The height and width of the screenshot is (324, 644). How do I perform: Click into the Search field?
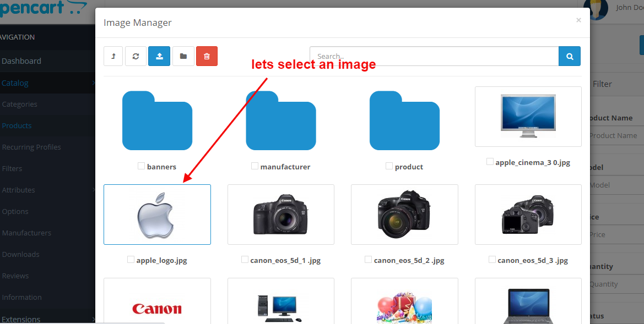(x=434, y=56)
